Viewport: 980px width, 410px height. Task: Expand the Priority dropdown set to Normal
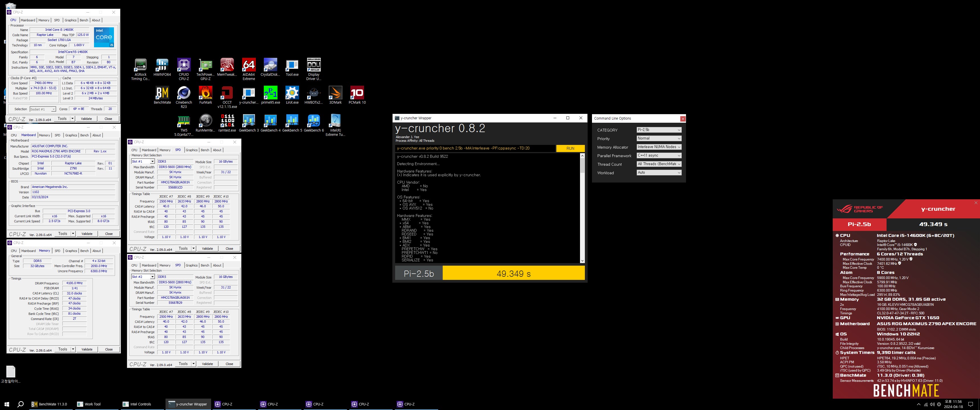click(x=659, y=138)
